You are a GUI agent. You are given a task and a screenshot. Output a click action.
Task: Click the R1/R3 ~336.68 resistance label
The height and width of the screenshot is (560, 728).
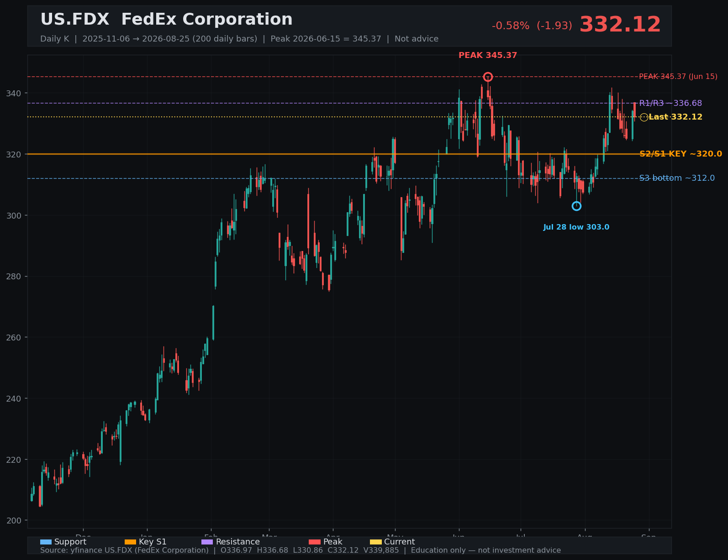click(670, 103)
